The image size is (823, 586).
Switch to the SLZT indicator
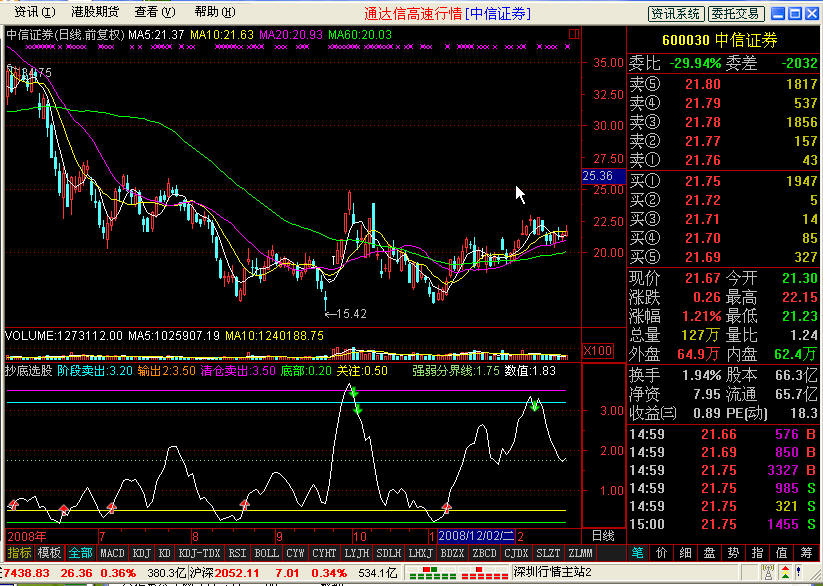coord(548,553)
